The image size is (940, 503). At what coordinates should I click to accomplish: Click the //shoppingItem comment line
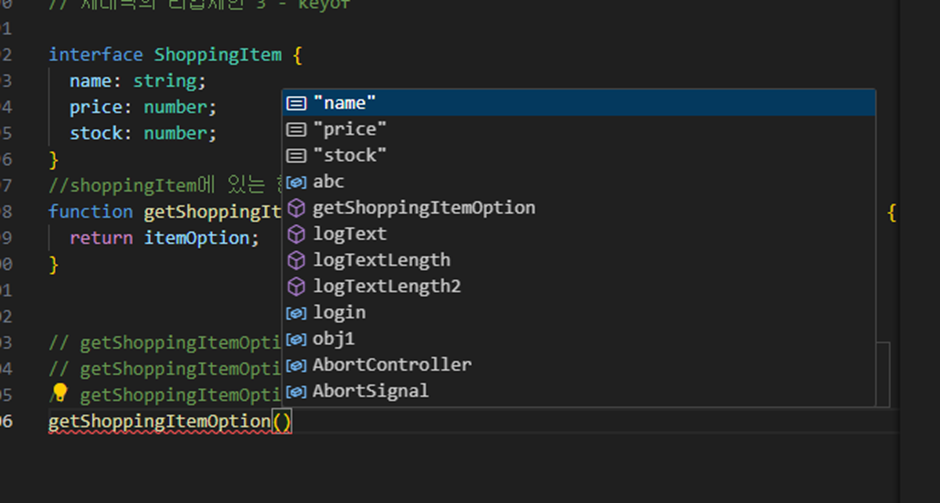pyautogui.click(x=165, y=185)
